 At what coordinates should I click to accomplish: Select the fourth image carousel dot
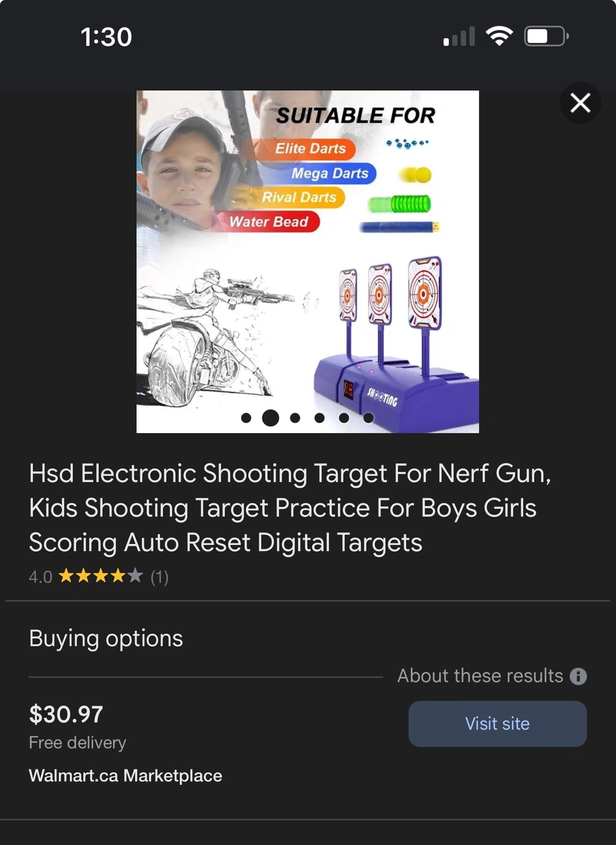click(x=320, y=418)
